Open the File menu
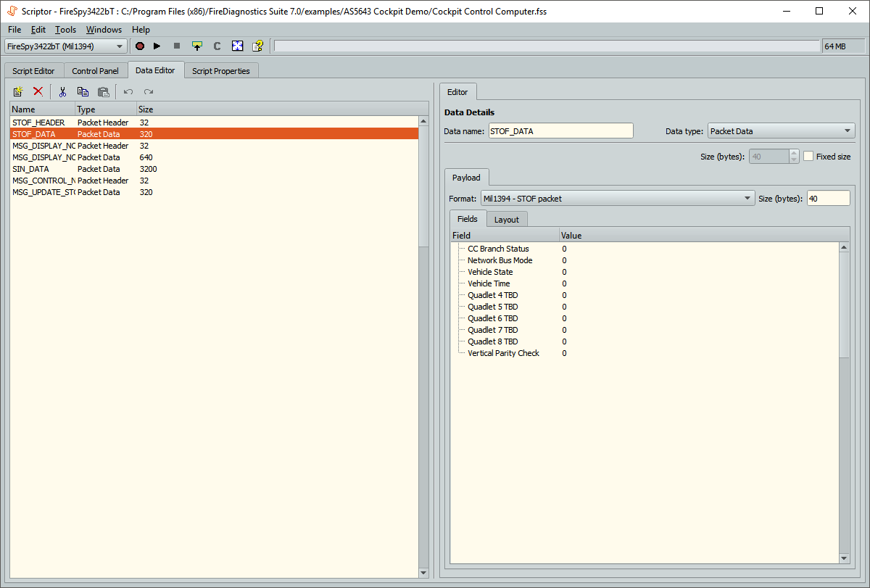This screenshot has height=588, width=870. pyautogui.click(x=14, y=30)
